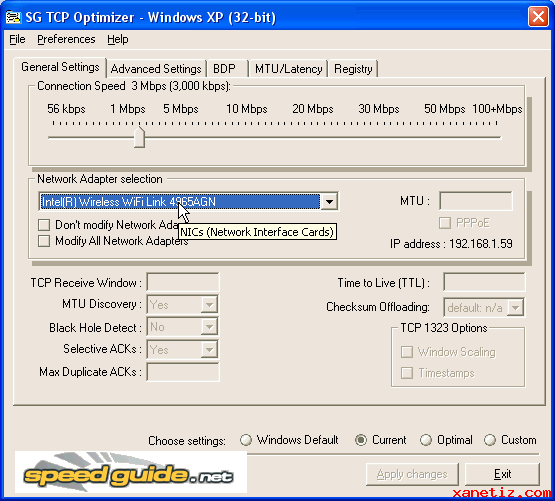Click the Time to Live (TTL) field
The image size is (555, 501).
pos(484,283)
